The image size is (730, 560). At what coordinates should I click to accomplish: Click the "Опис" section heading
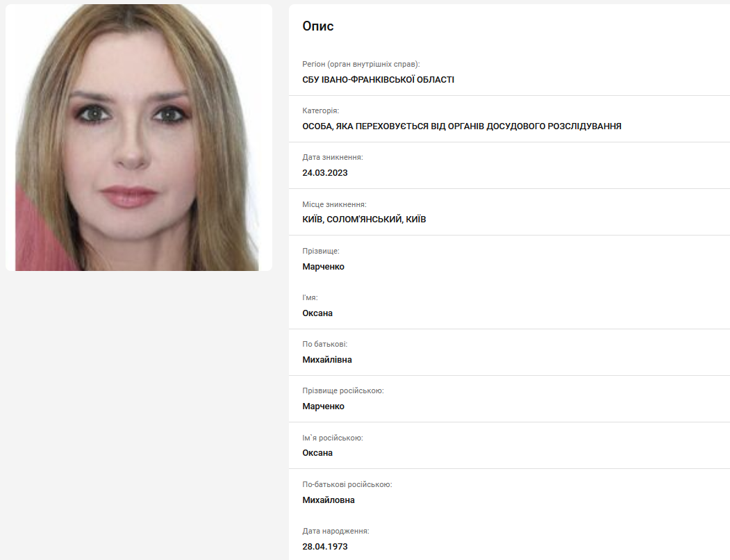pos(318,26)
